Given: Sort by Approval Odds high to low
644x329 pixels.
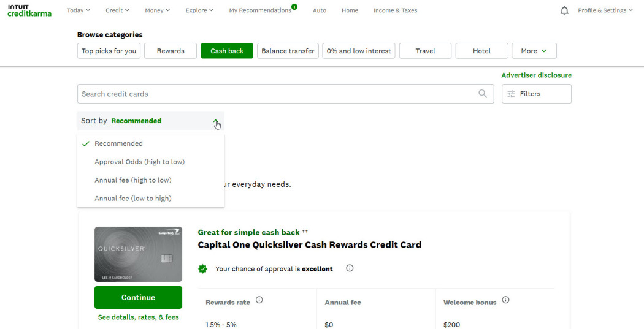Looking at the screenshot, I should coord(151,162).
